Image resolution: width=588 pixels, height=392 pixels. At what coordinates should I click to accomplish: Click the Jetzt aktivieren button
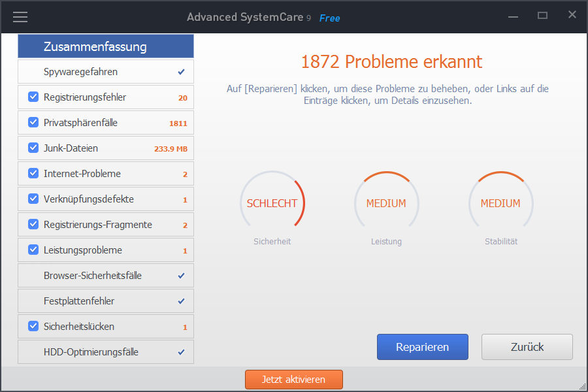[x=293, y=380]
